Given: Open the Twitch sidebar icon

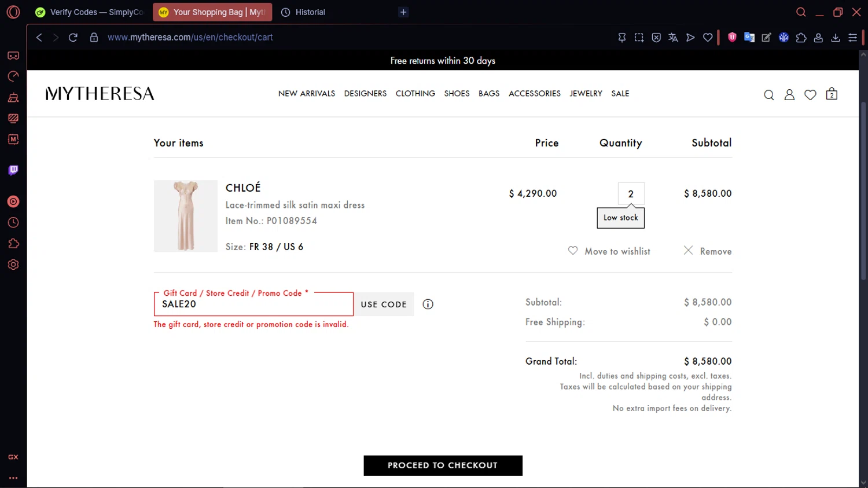Looking at the screenshot, I should [13, 170].
